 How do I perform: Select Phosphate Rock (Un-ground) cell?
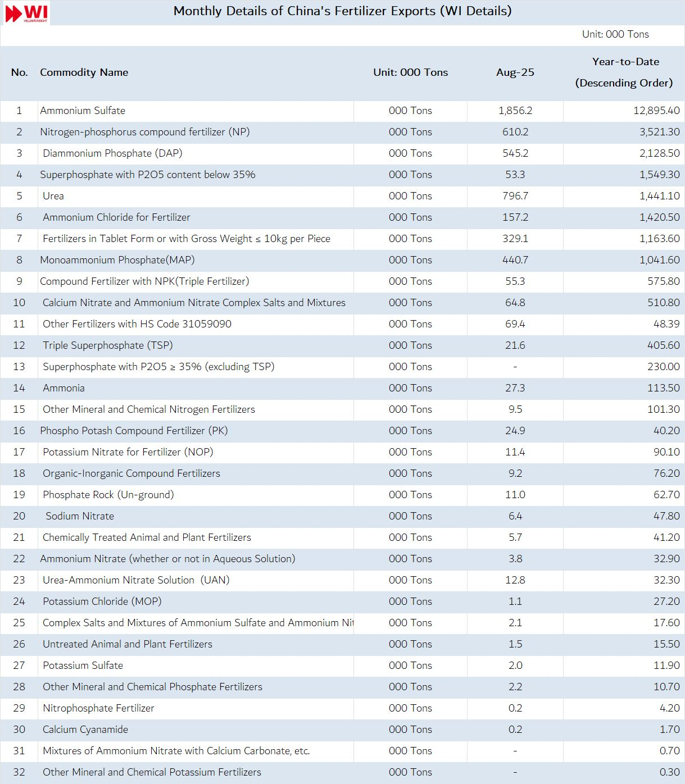click(108, 495)
